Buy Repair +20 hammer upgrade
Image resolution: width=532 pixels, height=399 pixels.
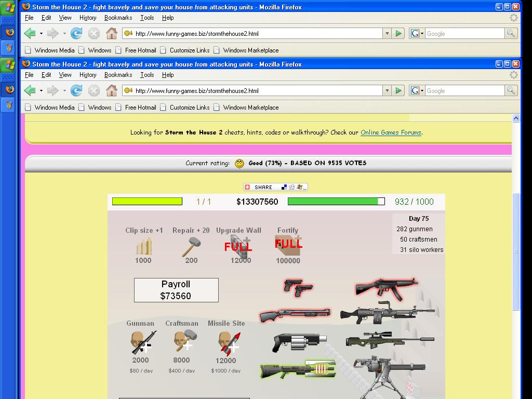[191, 246]
